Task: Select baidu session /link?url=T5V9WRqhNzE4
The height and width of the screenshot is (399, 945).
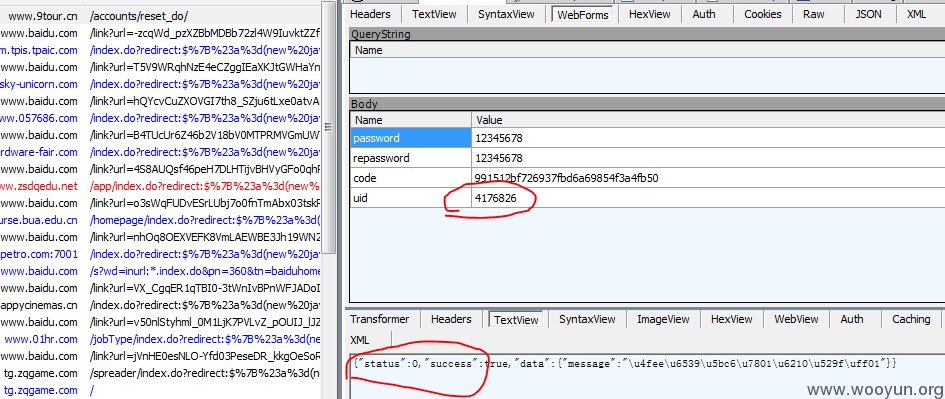Action: (x=160, y=67)
